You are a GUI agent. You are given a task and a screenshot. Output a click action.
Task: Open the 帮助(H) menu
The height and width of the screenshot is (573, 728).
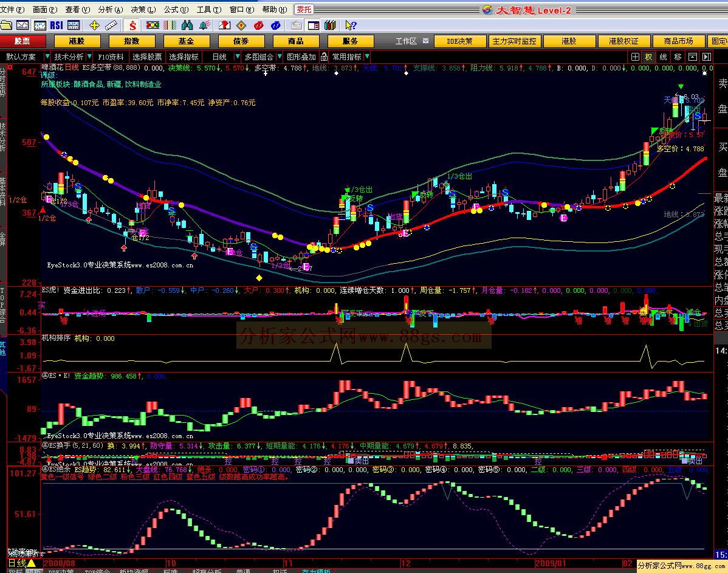[x=275, y=9]
